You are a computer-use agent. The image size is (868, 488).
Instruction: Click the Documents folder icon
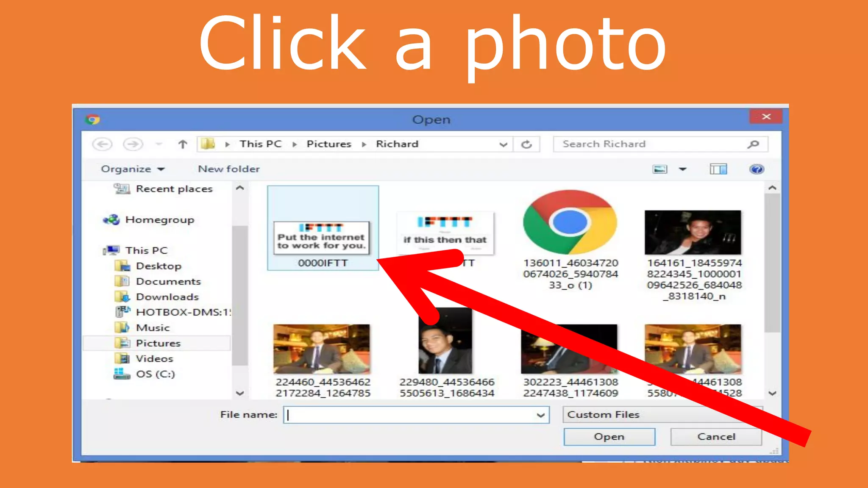tap(122, 281)
